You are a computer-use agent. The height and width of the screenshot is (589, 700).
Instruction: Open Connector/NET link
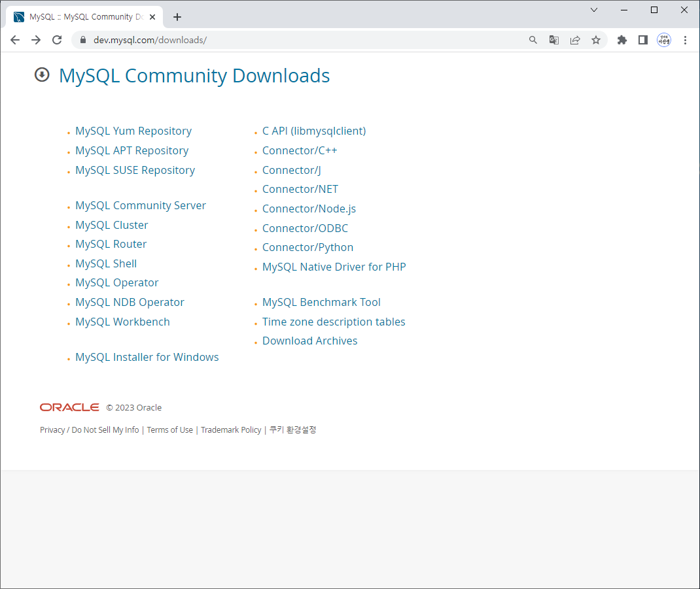coord(300,189)
